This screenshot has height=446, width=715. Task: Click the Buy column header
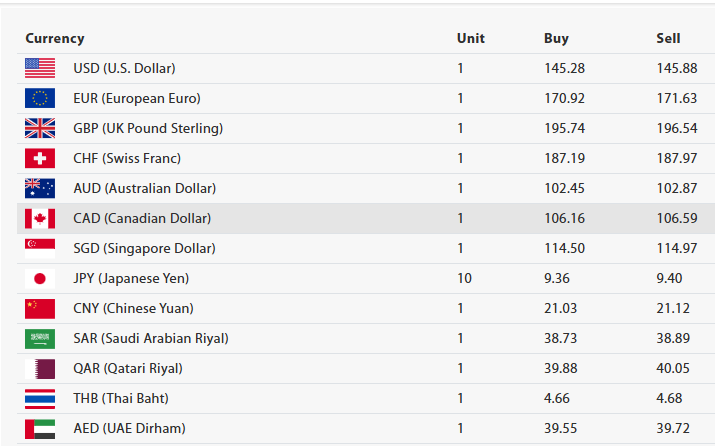(x=556, y=38)
